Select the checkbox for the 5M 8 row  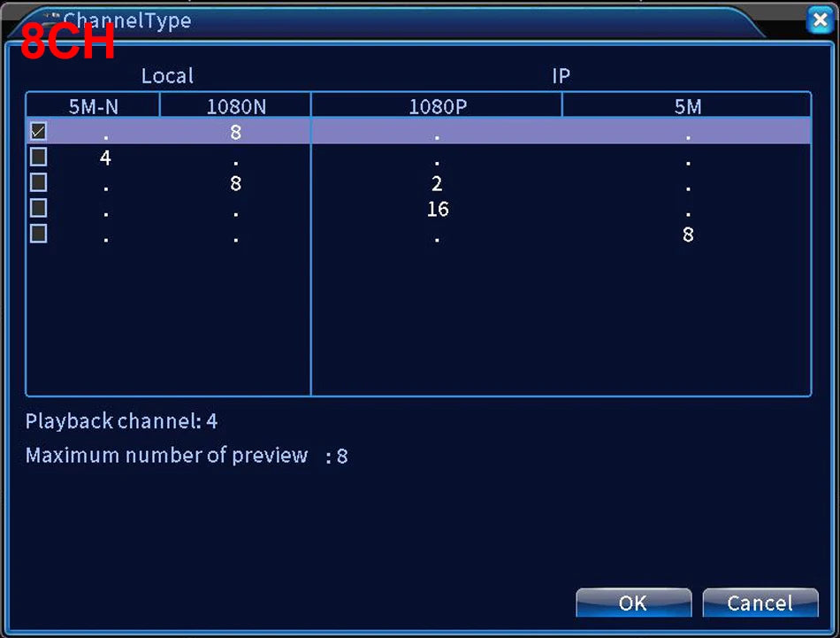tap(38, 234)
